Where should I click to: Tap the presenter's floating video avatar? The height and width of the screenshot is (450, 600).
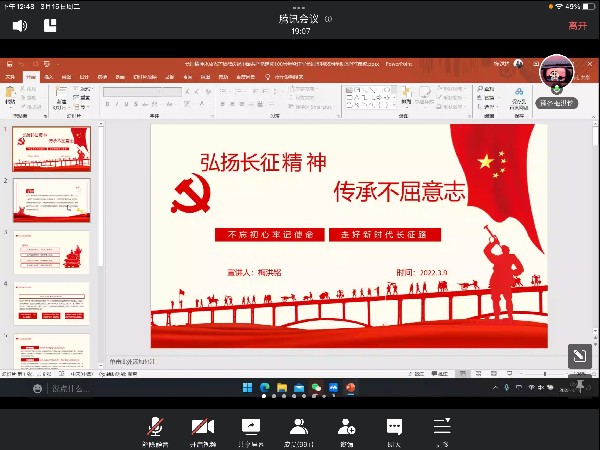(x=556, y=72)
